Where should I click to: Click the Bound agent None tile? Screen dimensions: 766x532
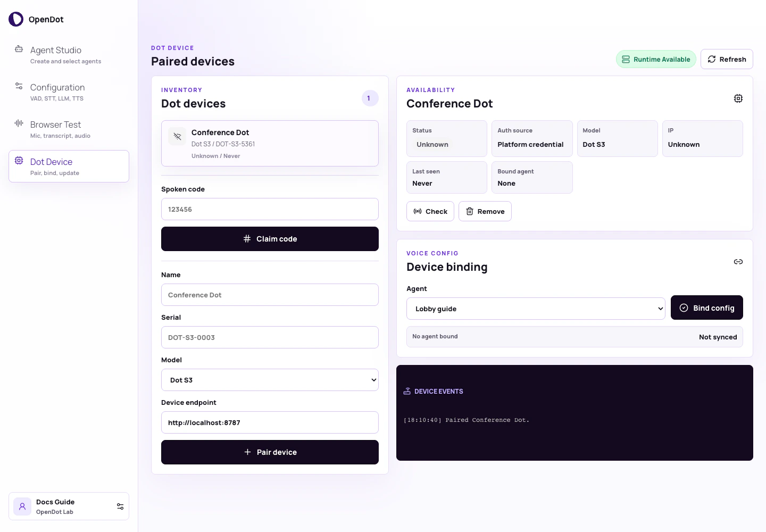tap(532, 177)
